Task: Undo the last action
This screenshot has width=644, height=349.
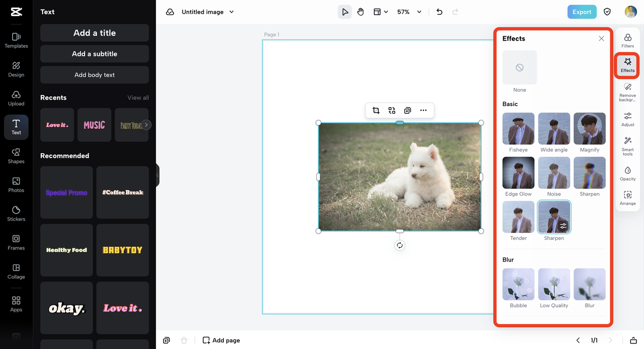Action: pyautogui.click(x=439, y=12)
